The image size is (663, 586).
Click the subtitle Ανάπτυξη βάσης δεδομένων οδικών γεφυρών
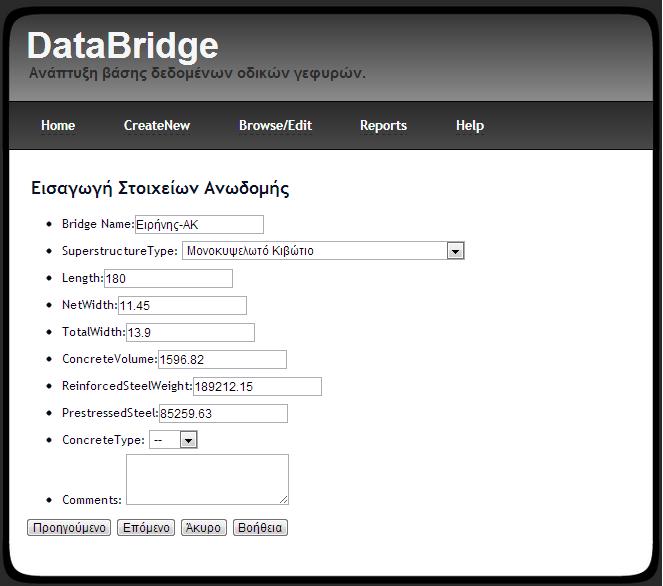point(197,73)
